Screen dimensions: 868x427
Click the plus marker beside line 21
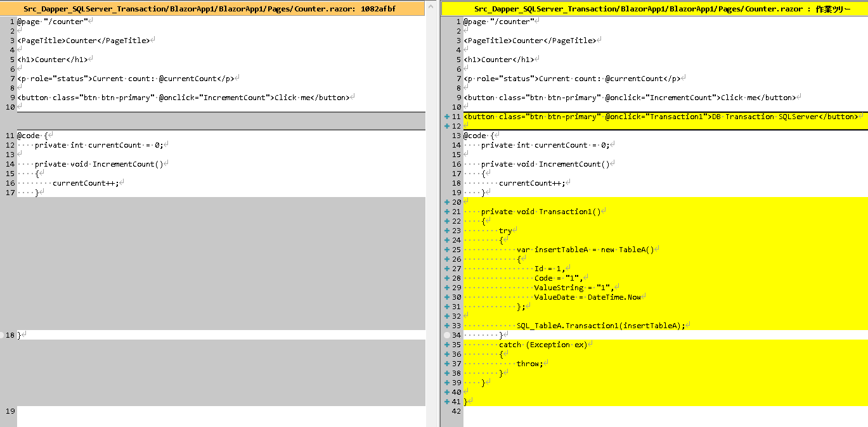[x=448, y=212]
